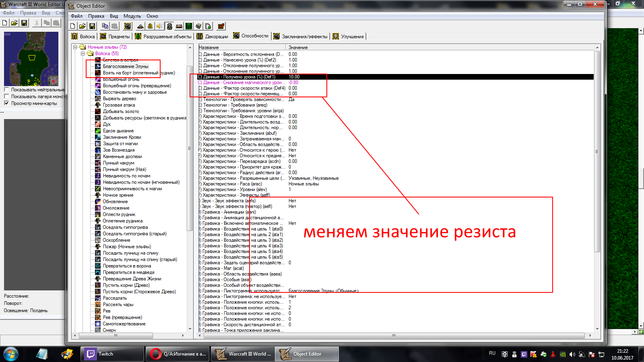Click the RU language indicator in tray
Screen dimensions: 644x362
492,353
